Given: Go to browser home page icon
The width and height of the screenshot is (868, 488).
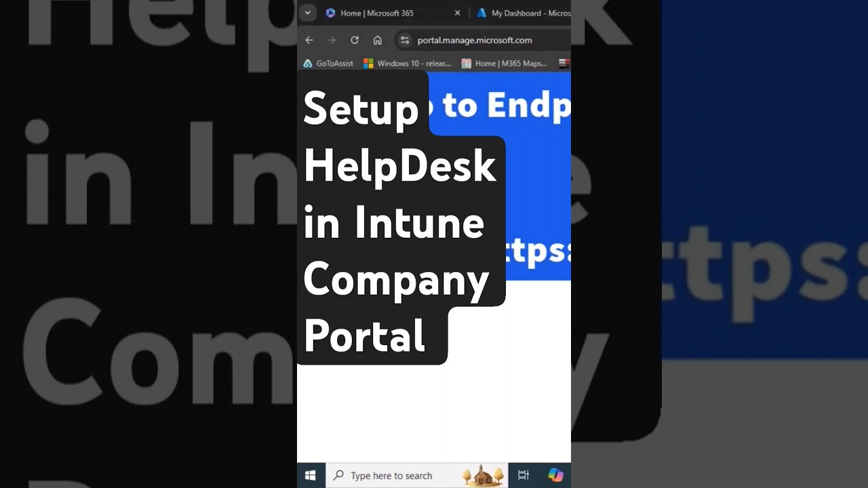Looking at the screenshot, I should pos(378,40).
